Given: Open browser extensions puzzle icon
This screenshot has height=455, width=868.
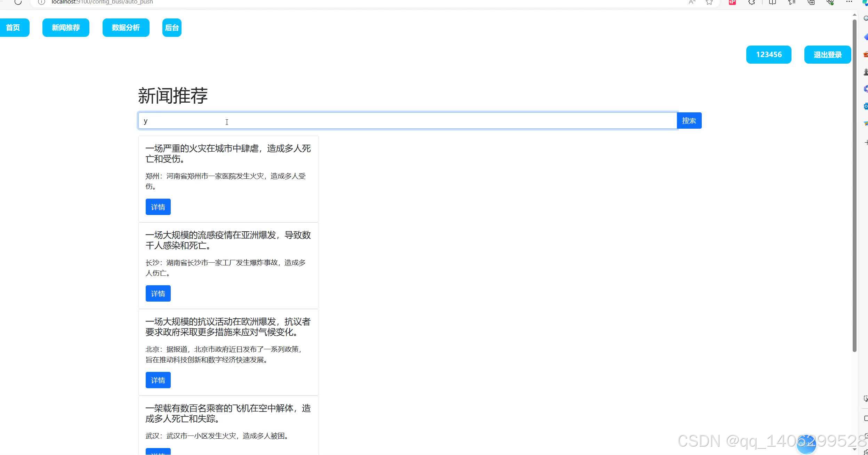Looking at the screenshot, I should pos(752,2).
